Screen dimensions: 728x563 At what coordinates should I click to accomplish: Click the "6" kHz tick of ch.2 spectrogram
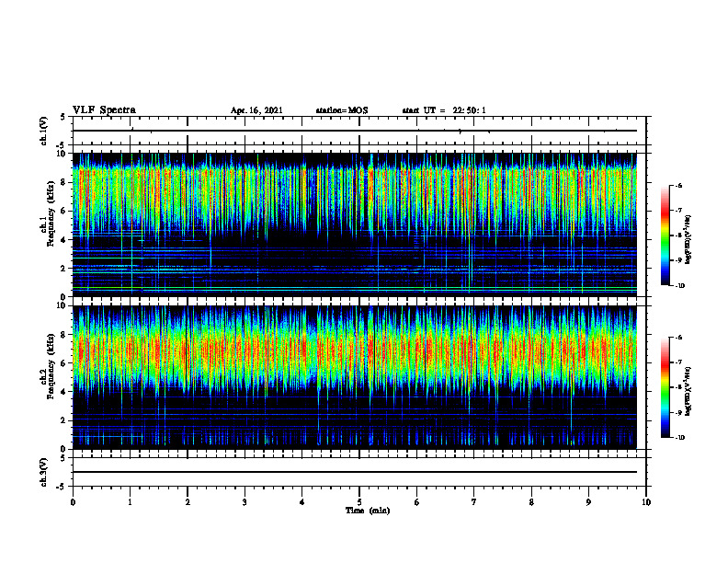pyautogui.click(x=64, y=363)
